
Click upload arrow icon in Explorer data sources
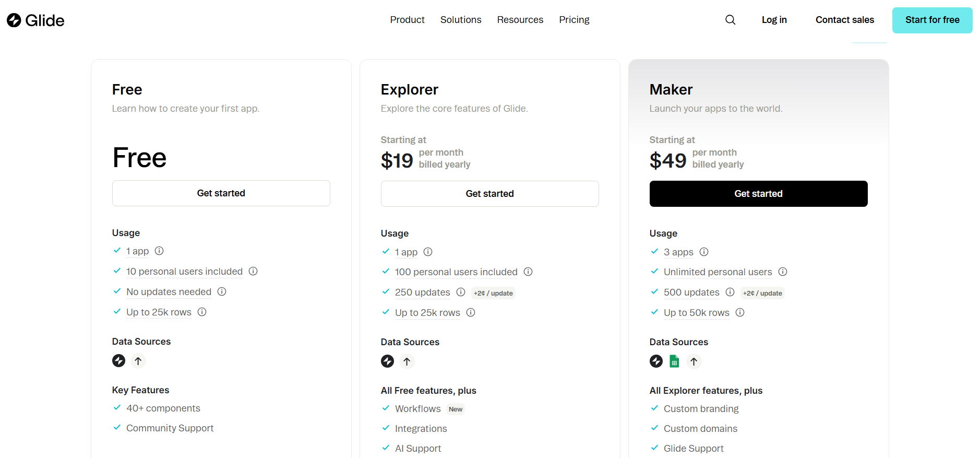pyautogui.click(x=407, y=361)
